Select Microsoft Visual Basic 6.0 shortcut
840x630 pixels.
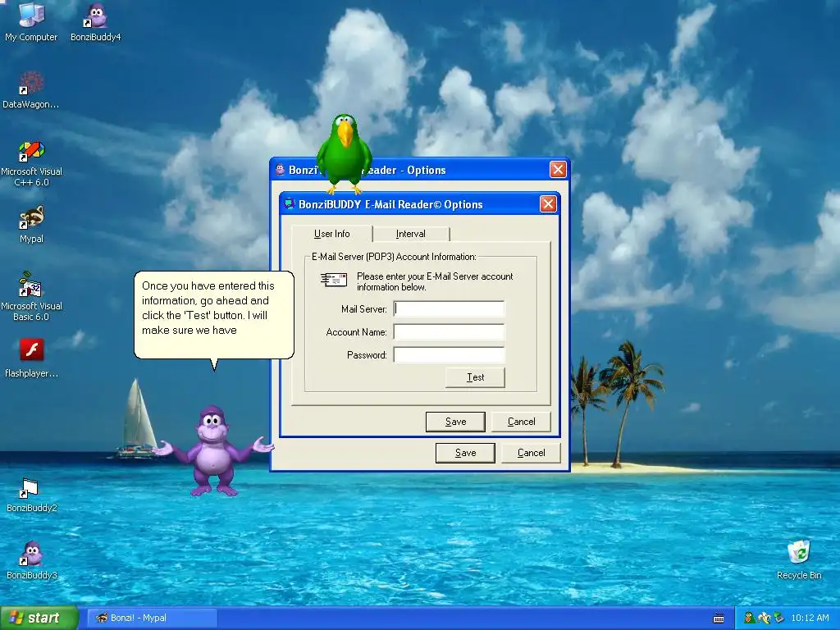(31, 297)
